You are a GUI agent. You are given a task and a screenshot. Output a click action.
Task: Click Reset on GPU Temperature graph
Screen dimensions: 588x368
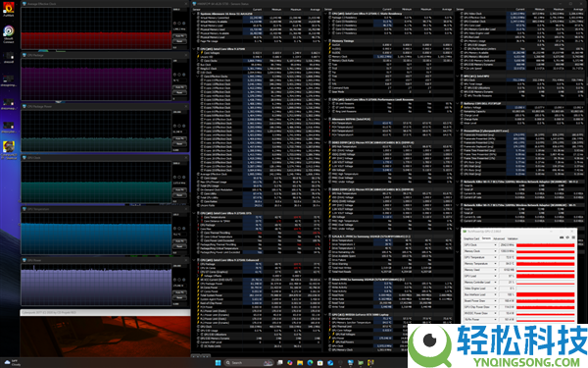click(x=179, y=246)
